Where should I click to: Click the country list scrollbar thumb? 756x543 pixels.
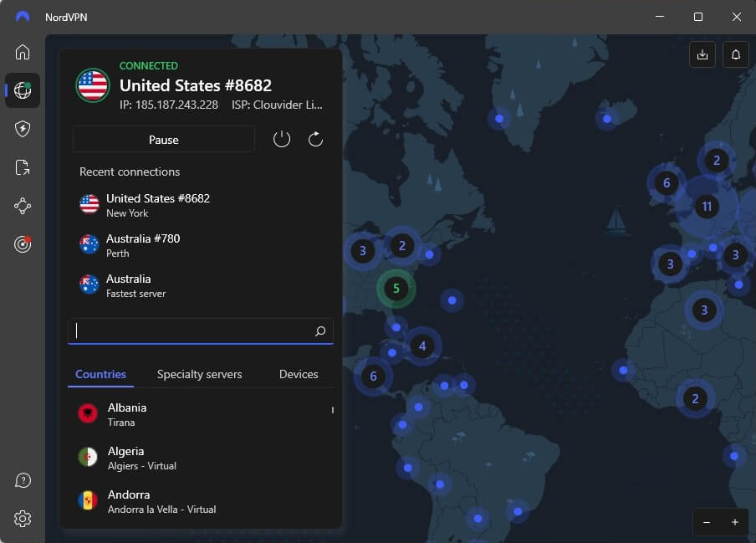[333, 410]
